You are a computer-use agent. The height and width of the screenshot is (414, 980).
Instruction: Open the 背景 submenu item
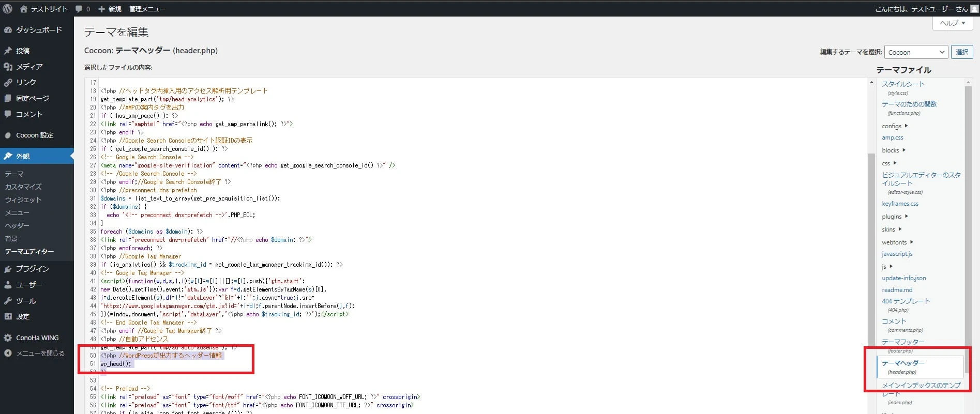pos(11,238)
